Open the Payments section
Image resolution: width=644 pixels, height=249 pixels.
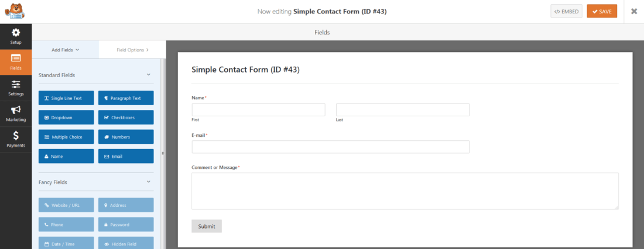click(x=16, y=140)
